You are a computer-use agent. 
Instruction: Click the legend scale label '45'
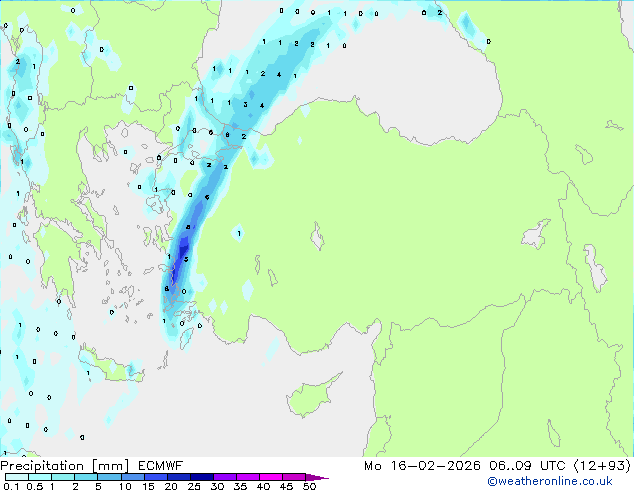[x=286, y=486]
